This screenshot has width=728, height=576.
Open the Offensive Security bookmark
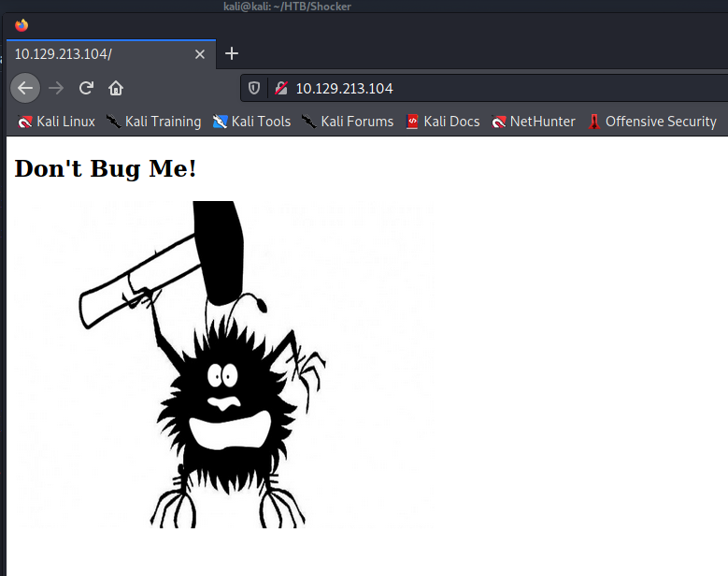(651, 122)
